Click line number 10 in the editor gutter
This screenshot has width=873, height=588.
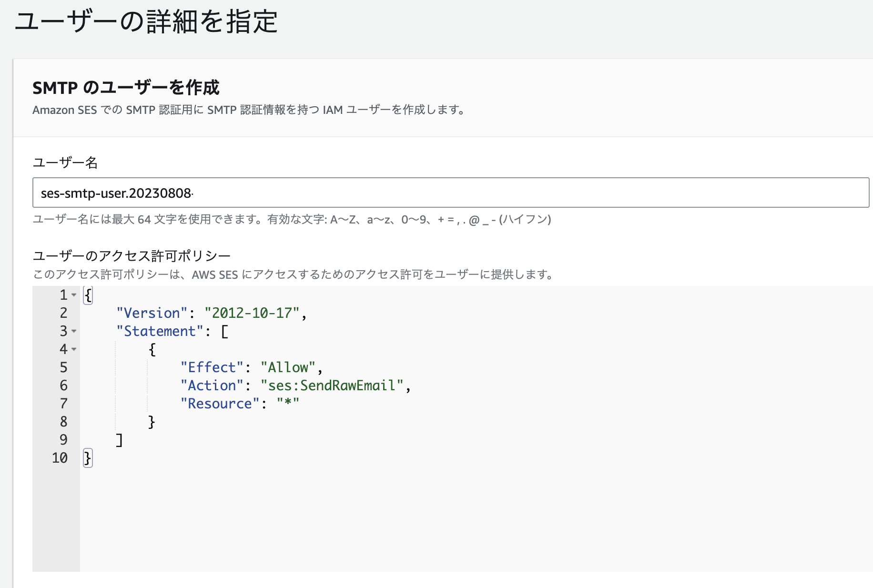pyautogui.click(x=60, y=458)
